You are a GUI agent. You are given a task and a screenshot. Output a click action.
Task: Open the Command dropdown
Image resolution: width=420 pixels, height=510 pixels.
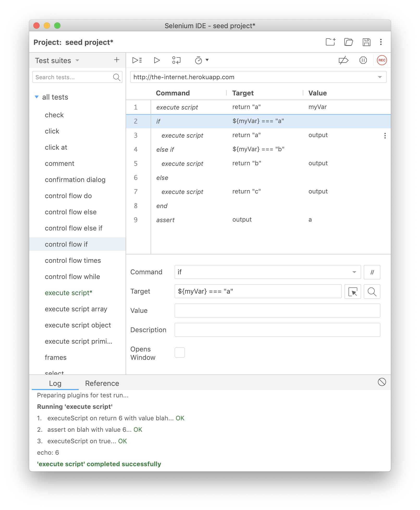pos(354,272)
